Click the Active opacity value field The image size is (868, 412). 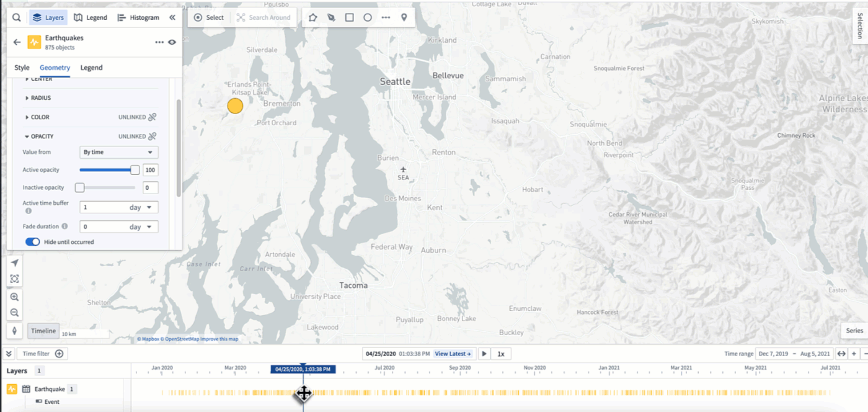[151, 170]
